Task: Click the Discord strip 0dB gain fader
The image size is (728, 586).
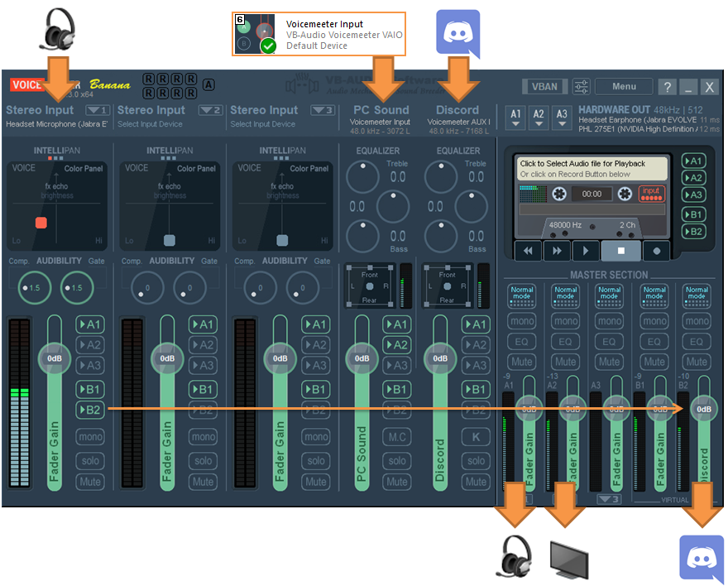Action: [440, 358]
